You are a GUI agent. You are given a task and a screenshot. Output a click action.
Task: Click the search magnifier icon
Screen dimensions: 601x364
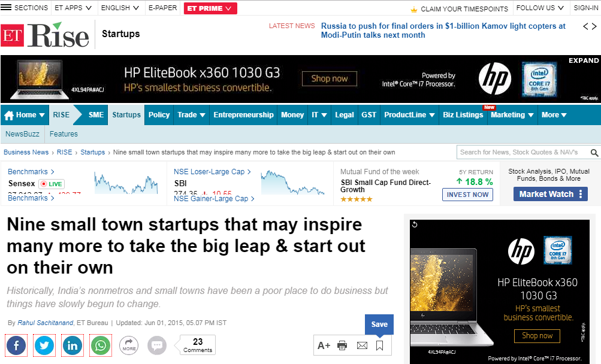[594, 153]
